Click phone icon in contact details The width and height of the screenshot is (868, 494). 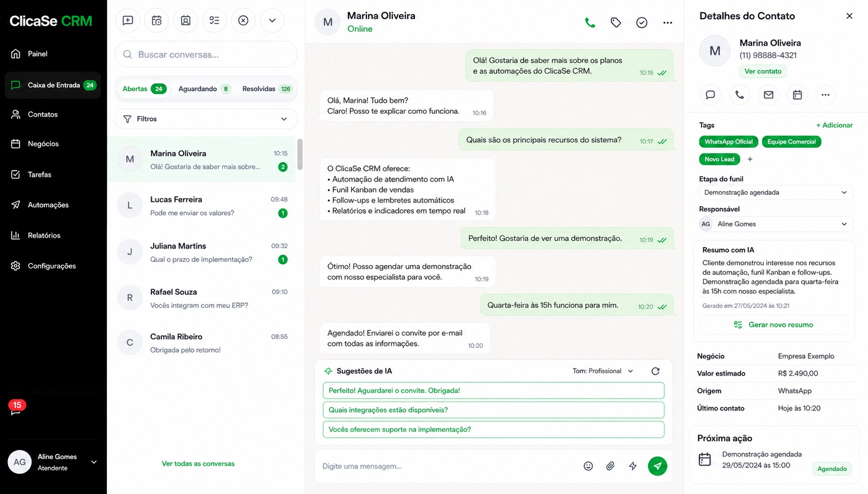tap(740, 95)
